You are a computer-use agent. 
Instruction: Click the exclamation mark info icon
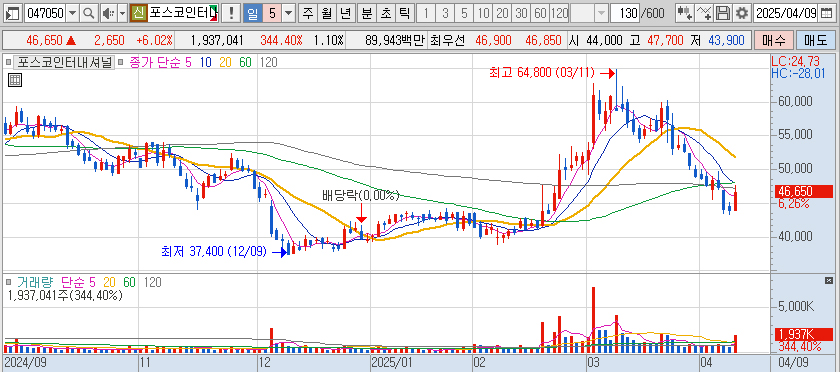(x=231, y=13)
